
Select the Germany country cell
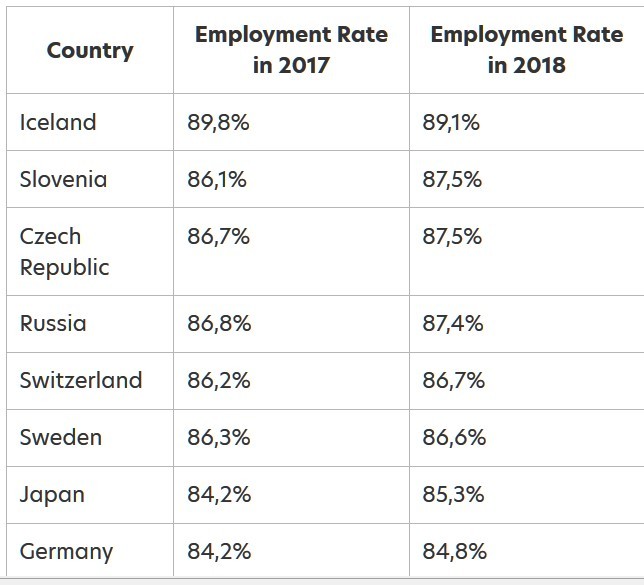[66, 552]
